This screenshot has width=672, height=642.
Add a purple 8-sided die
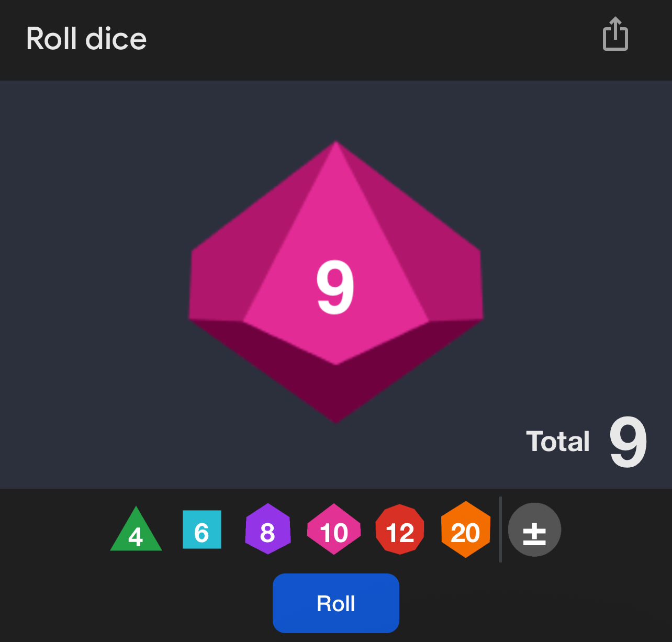coord(268,529)
